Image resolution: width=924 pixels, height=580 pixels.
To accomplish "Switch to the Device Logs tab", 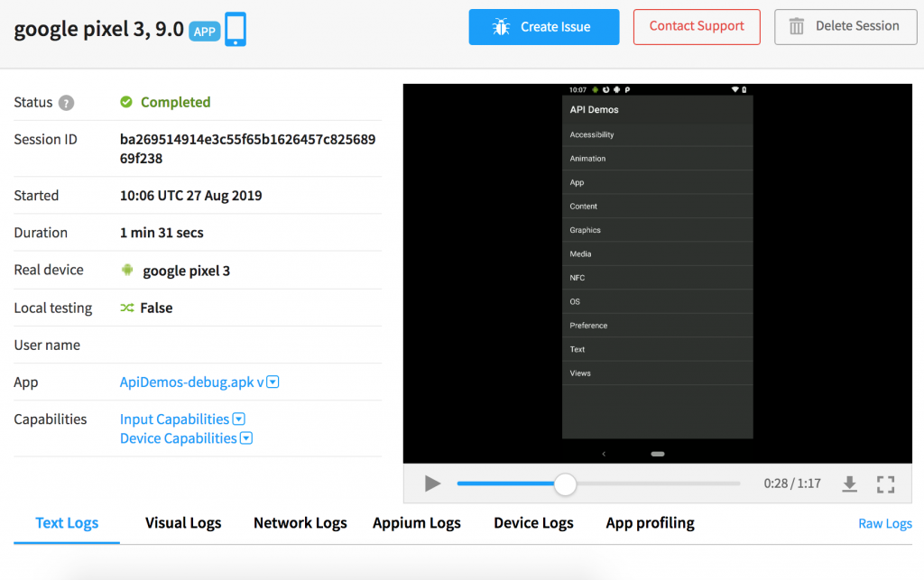I will click(533, 523).
